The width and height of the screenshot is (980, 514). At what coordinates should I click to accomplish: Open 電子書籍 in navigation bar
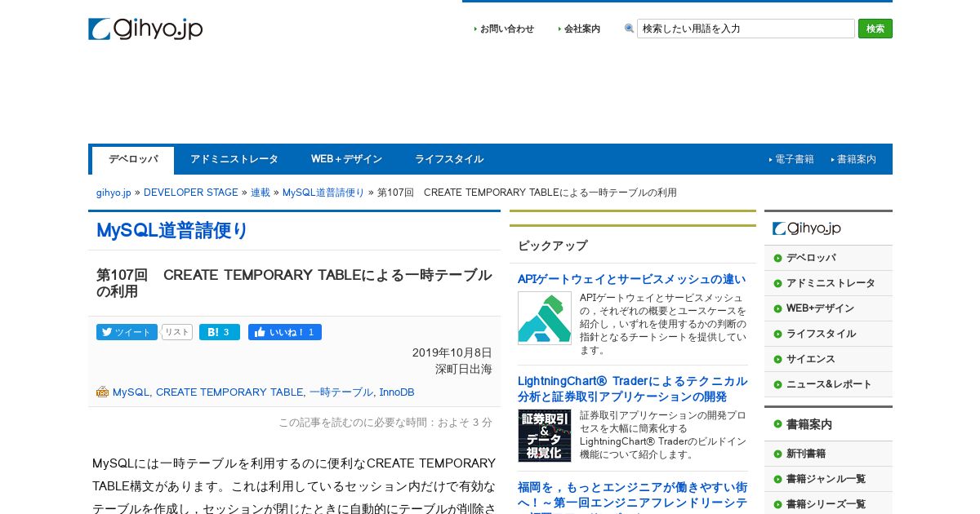point(795,159)
